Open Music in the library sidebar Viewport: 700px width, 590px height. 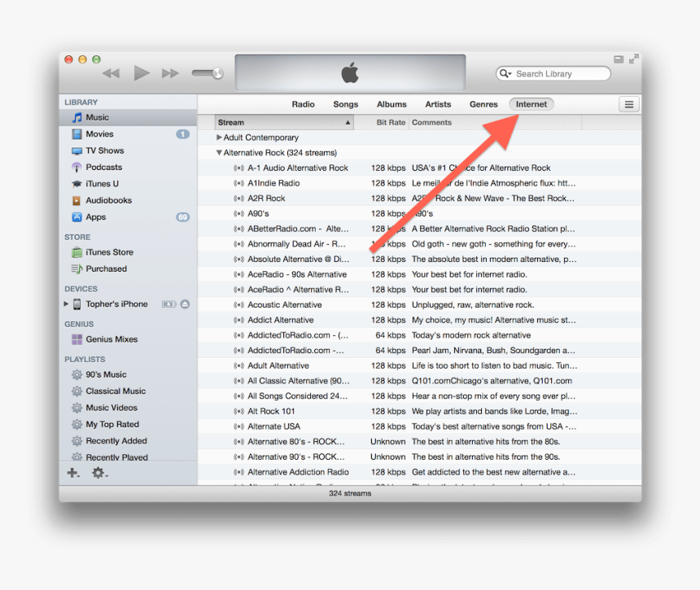[128, 117]
